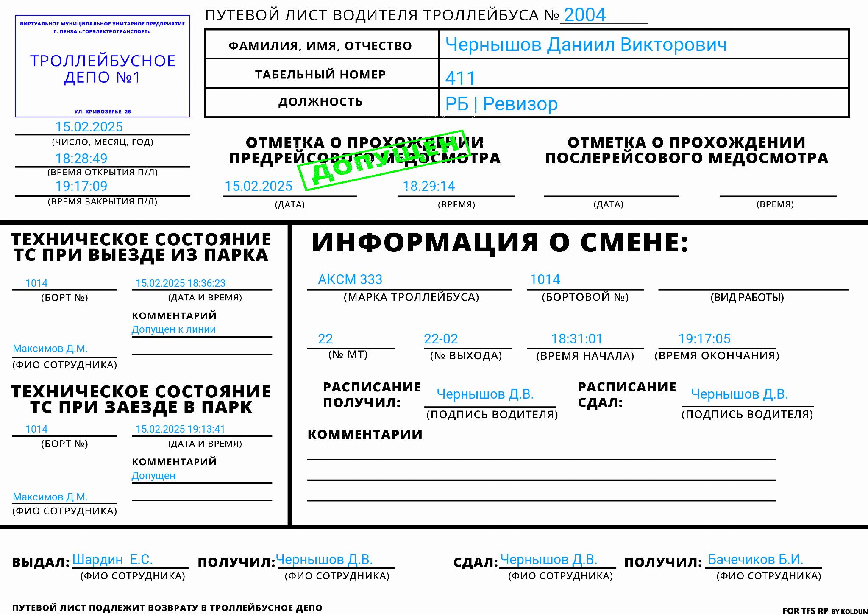This screenshot has height=614, width=868.
Task: Click the waybill closing time 19:17:09
Action: [81, 186]
